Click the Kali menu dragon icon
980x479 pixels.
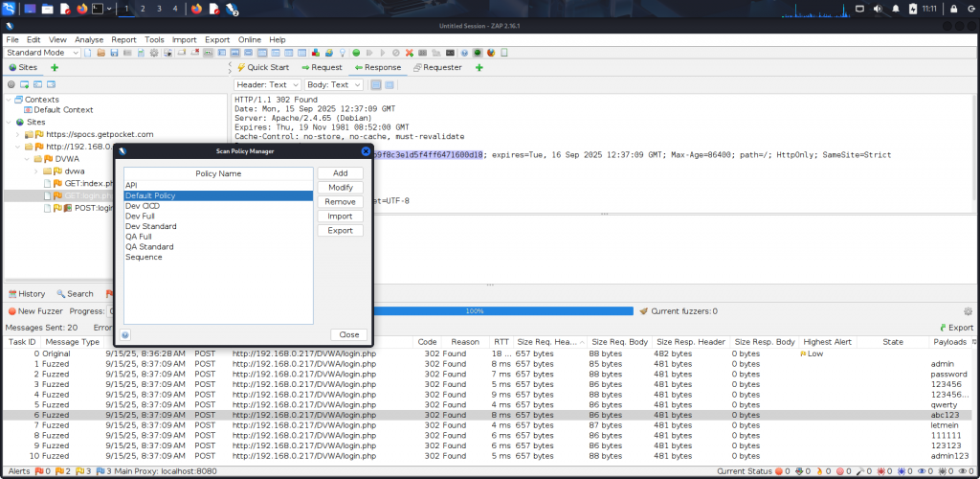(x=9, y=9)
